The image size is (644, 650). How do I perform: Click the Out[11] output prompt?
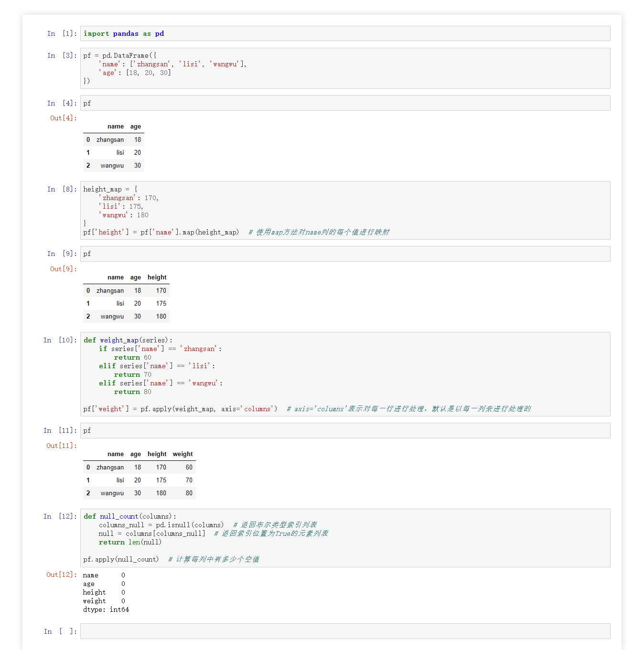61,446
